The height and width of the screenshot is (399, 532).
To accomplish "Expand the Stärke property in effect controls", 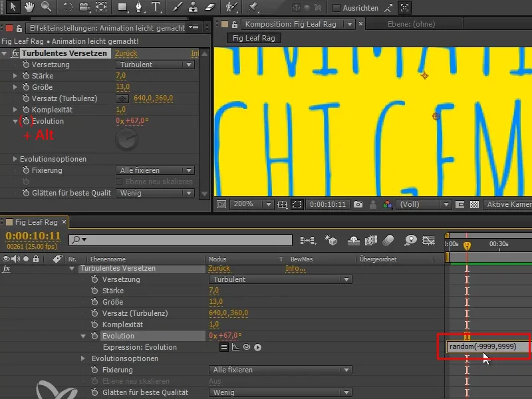I will (15, 76).
